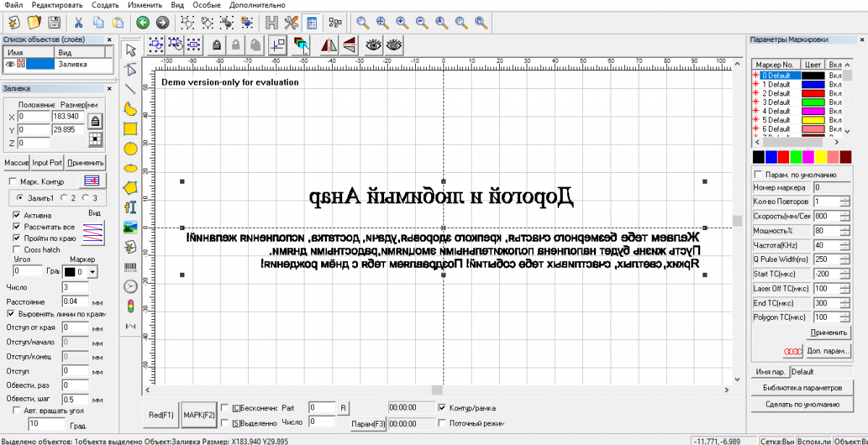Viewport: 868px width, 445px height.
Task: Open the Маркер dropdown in hatch panel
Action: pos(93,271)
